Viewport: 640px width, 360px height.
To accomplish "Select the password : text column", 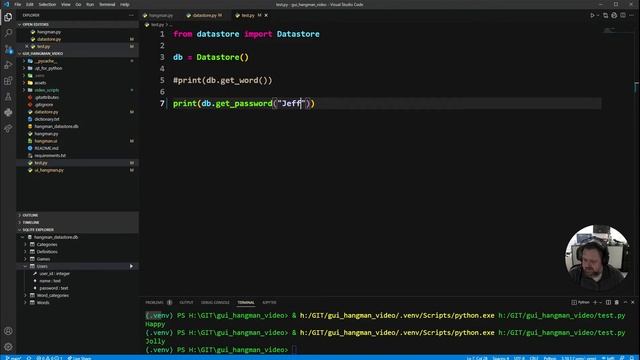I will click(x=54, y=288).
